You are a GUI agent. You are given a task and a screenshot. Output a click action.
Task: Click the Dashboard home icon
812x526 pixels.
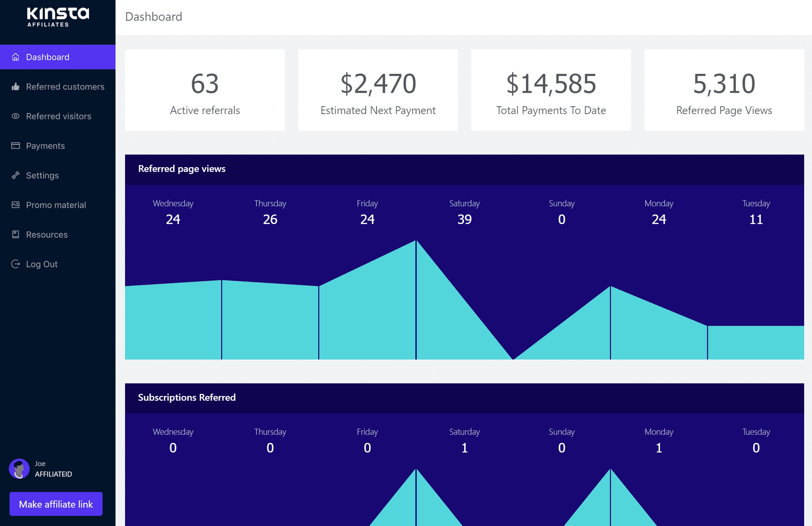tap(15, 57)
